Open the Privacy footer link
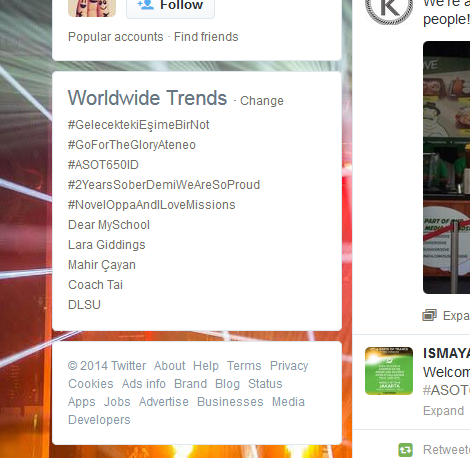 click(289, 366)
